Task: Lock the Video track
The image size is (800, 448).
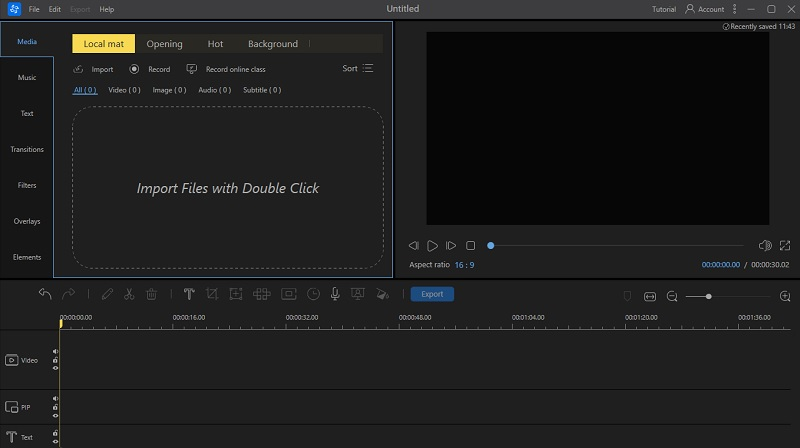Action: pos(55,360)
